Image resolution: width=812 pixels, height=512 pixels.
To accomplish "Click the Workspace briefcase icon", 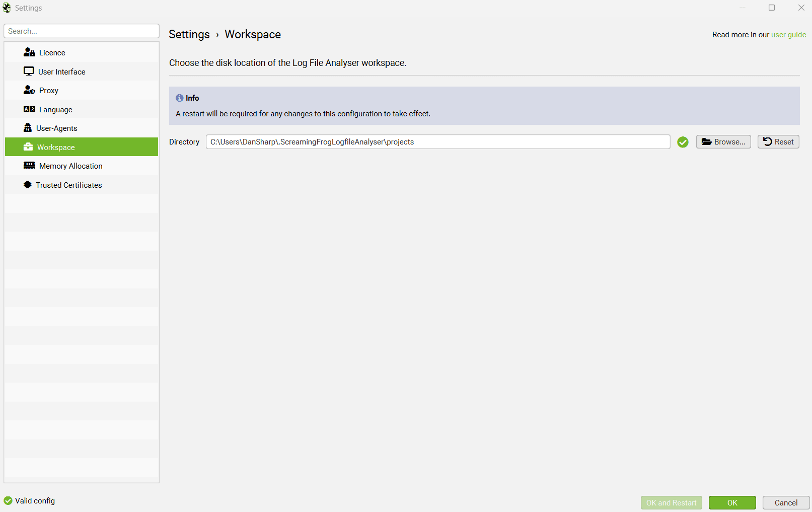I will coord(28,147).
